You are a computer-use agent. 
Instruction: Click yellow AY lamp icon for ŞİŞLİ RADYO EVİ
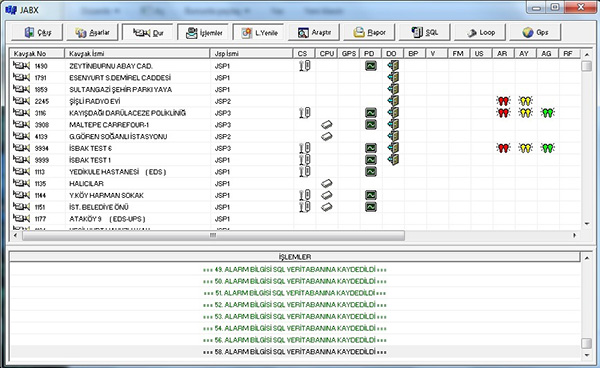point(525,101)
